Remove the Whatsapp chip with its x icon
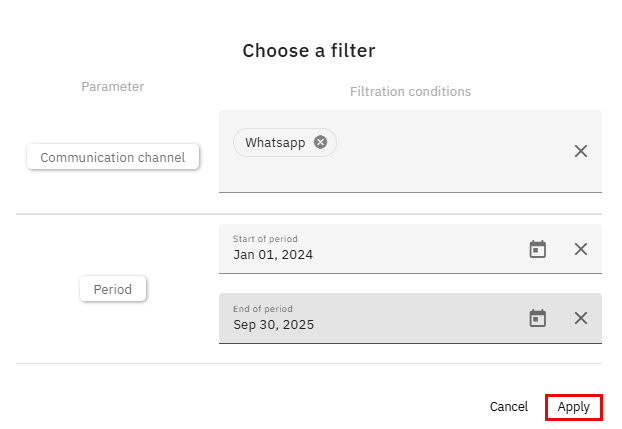 (x=320, y=142)
